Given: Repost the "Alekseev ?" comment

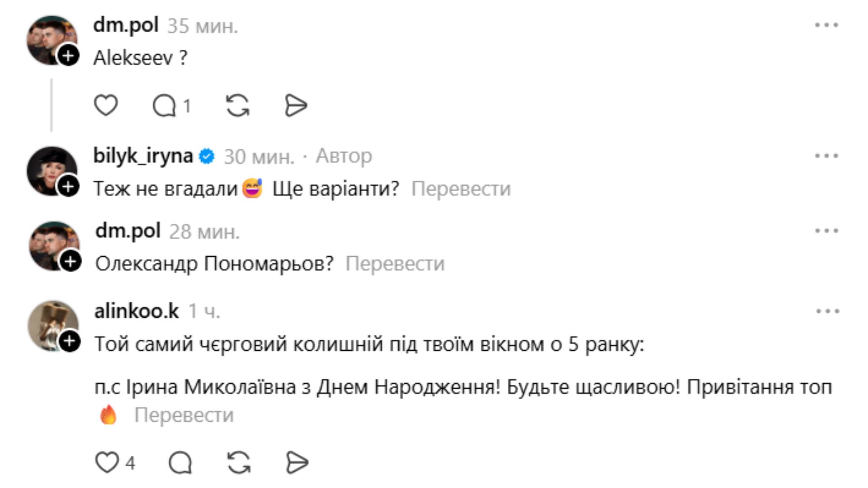Looking at the screenshot, I should [x=238, y=106].
